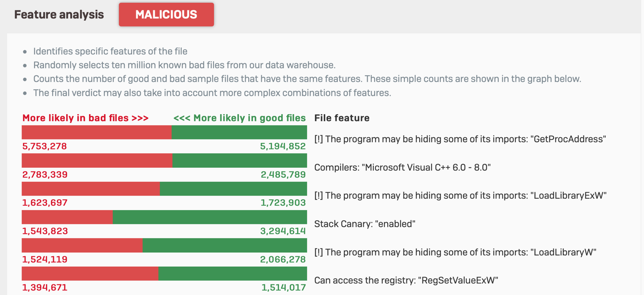Select the Feature analysis heading

point(59,14)
